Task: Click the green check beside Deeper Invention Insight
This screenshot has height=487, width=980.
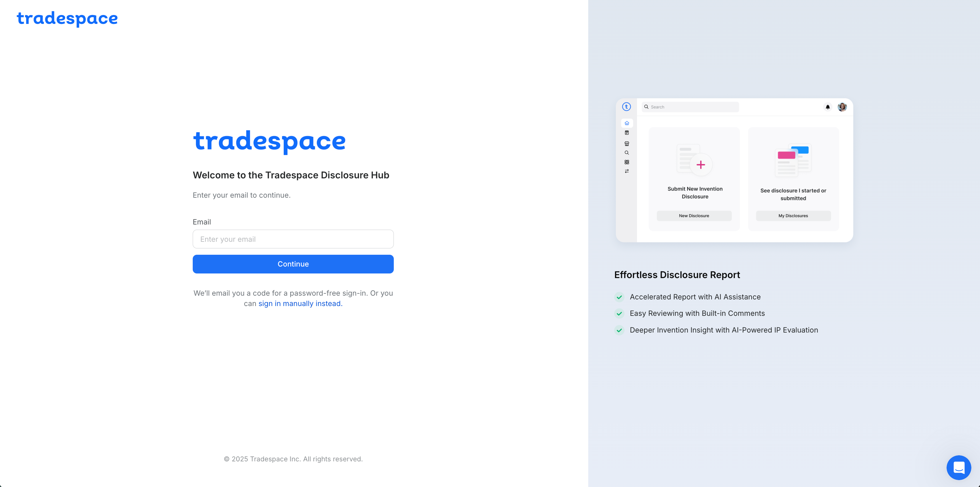Action: [619, 330]
